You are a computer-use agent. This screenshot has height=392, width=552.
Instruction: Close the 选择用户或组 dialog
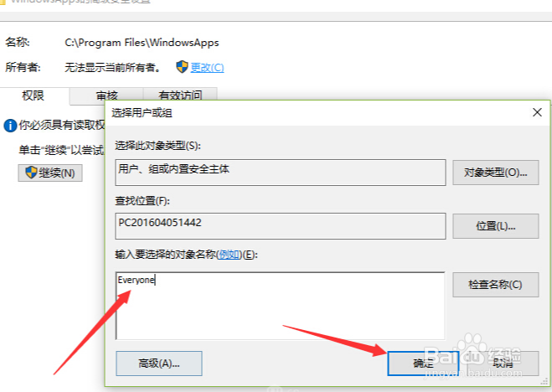coord(537,112)
